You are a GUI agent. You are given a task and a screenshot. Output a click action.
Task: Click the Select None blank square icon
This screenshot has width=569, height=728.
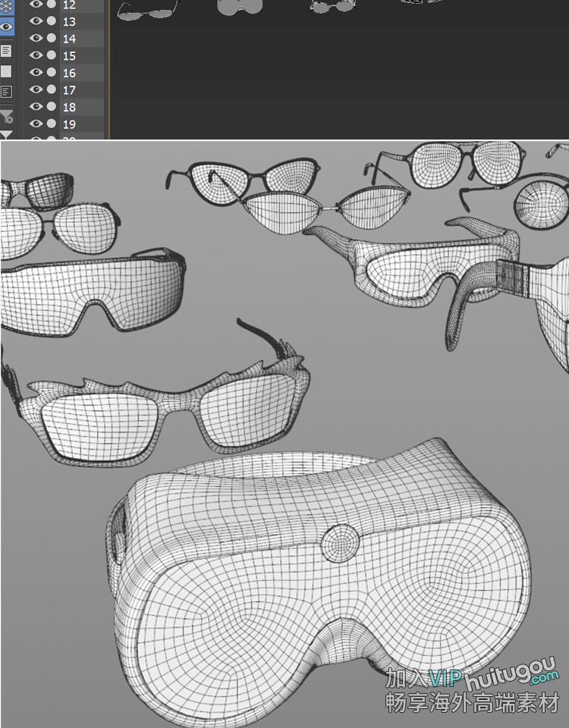[6, 71]
